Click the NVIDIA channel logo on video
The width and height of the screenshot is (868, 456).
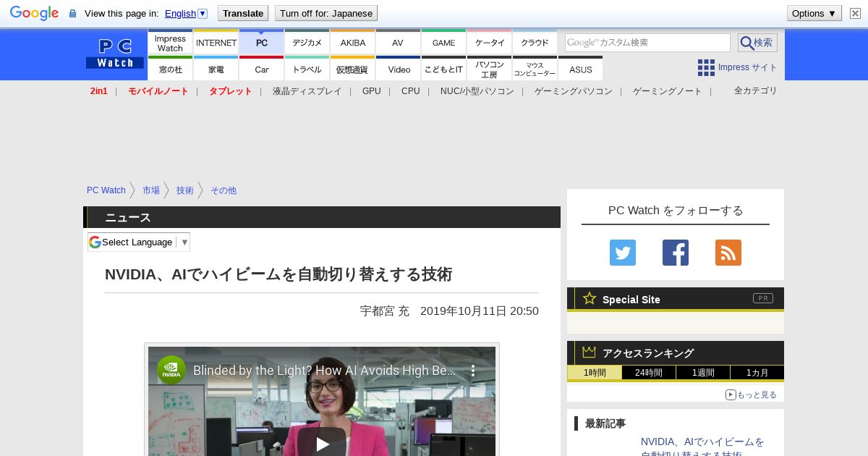tap(171, 370)
